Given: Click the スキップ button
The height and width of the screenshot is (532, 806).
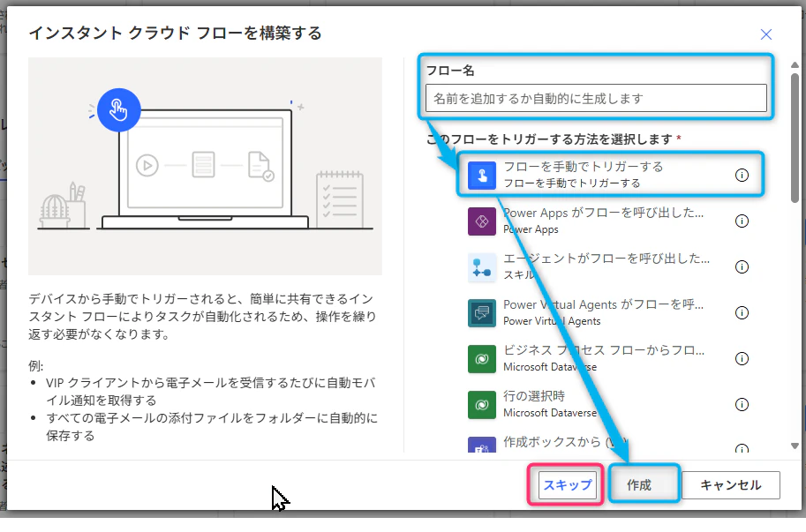Looking at the screenshot, I should click(x=568, y=485).
